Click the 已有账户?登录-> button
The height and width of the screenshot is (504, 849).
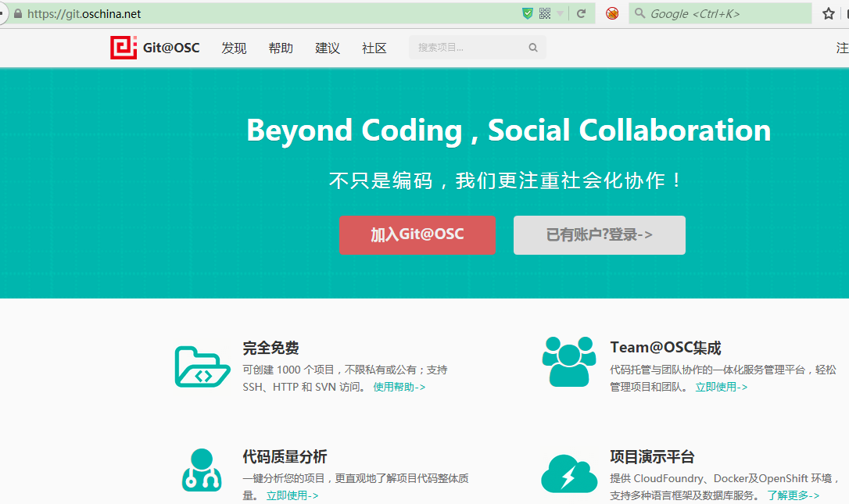pos(600,235)
